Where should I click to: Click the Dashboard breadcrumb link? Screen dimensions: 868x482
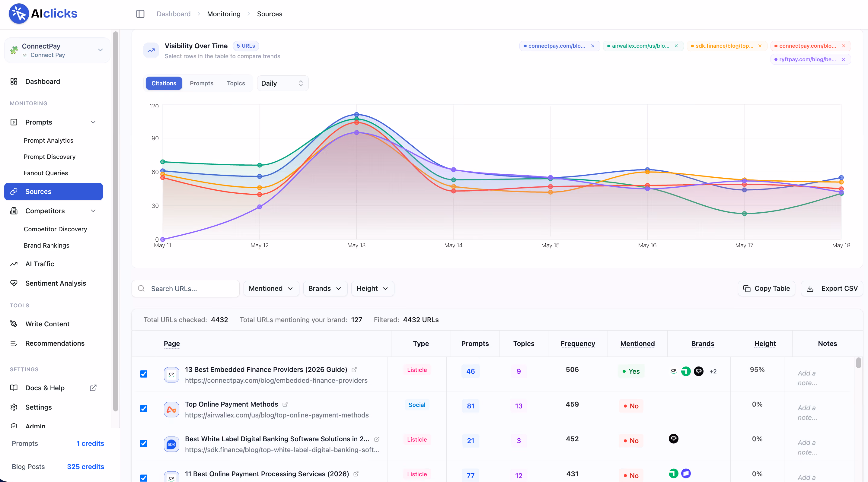point(174,14)
